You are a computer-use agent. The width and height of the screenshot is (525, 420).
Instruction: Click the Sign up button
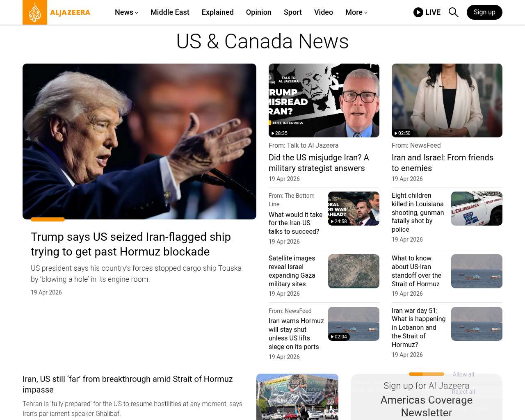[484, 12]
